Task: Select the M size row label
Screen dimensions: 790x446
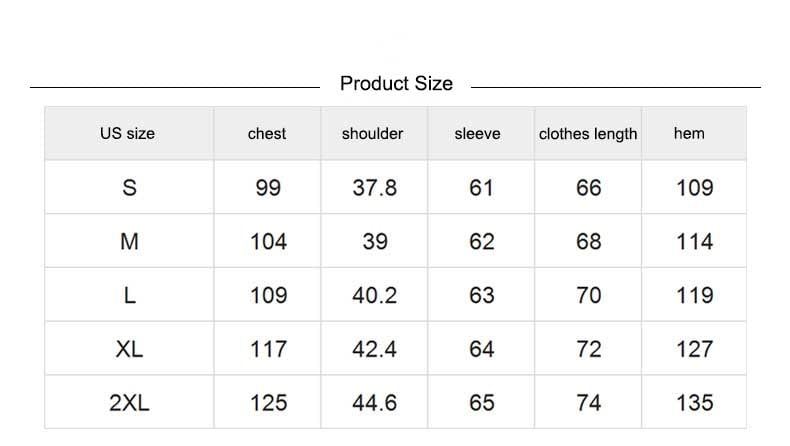Action: [x=129, y=242]
